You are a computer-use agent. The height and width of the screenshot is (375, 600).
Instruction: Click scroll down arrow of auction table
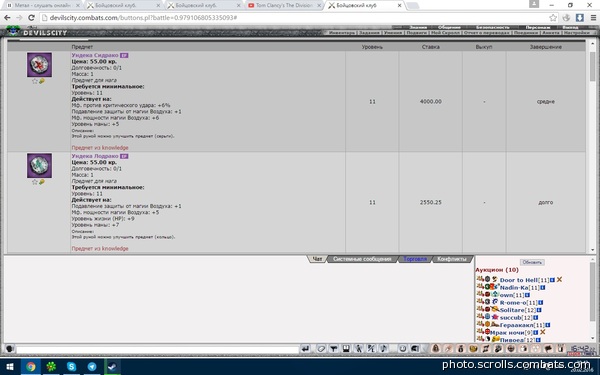tap(592, 250)
